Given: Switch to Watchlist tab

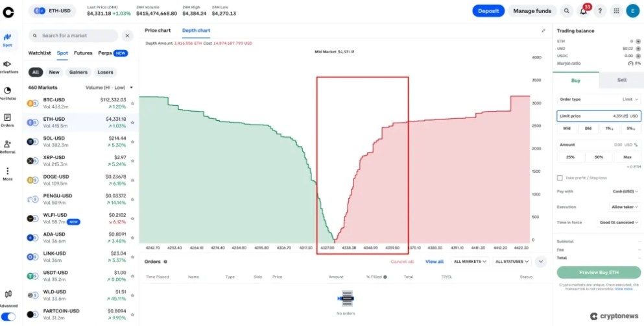Looking at the screenshot, I should pos(40,53).
